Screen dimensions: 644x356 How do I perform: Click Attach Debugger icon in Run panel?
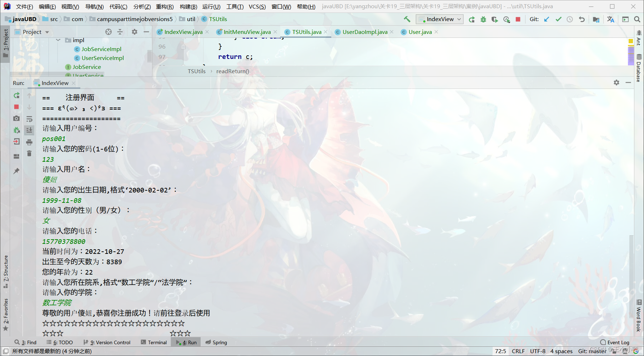(16, 130)
